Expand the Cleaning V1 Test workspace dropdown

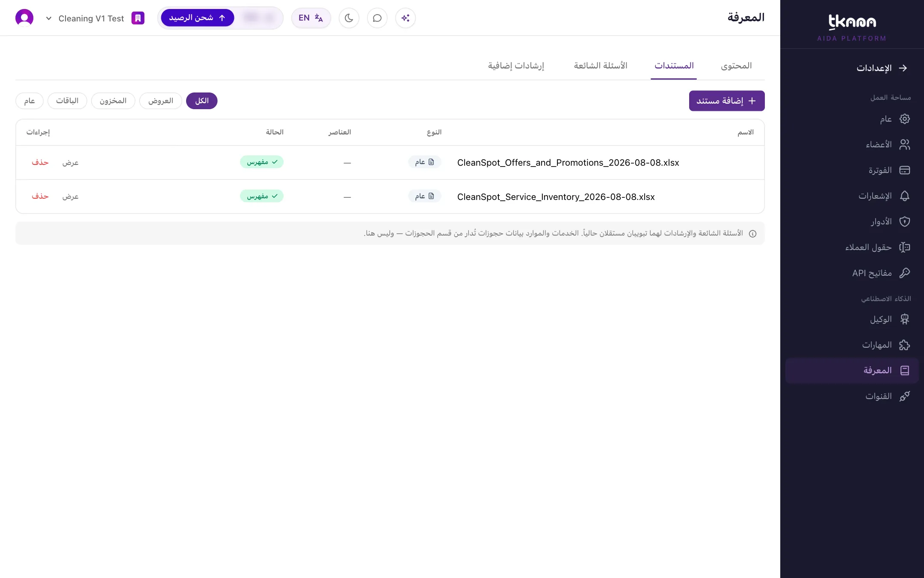click(49, 18)
